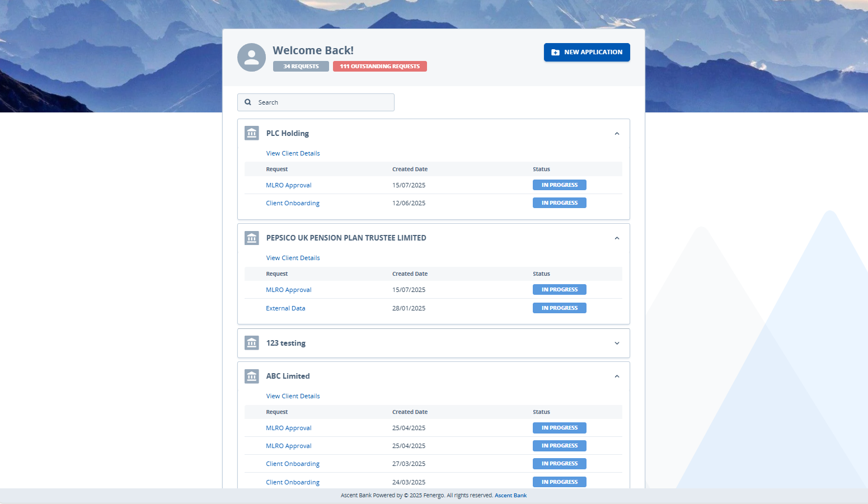Viewport: 868px width, 504px height.
Task: Collapse the PLC Holding section
Action: (x=617, y=133)
